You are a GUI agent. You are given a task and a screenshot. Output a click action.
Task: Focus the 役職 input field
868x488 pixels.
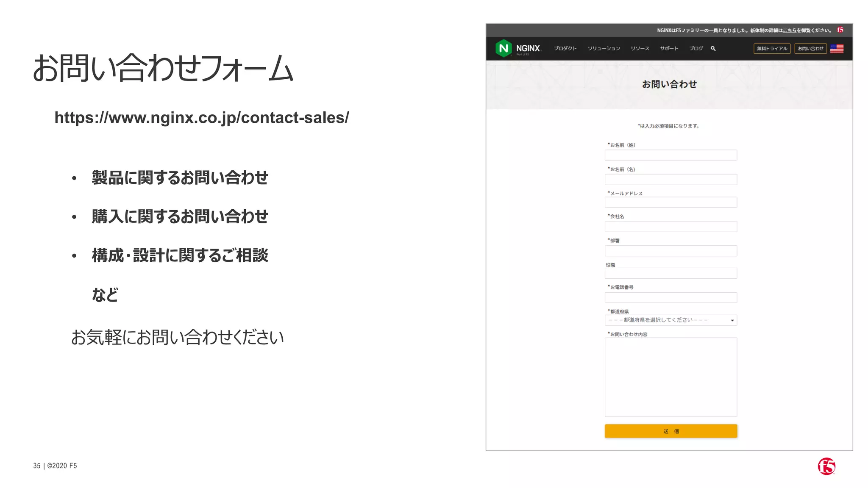(670, 273)
